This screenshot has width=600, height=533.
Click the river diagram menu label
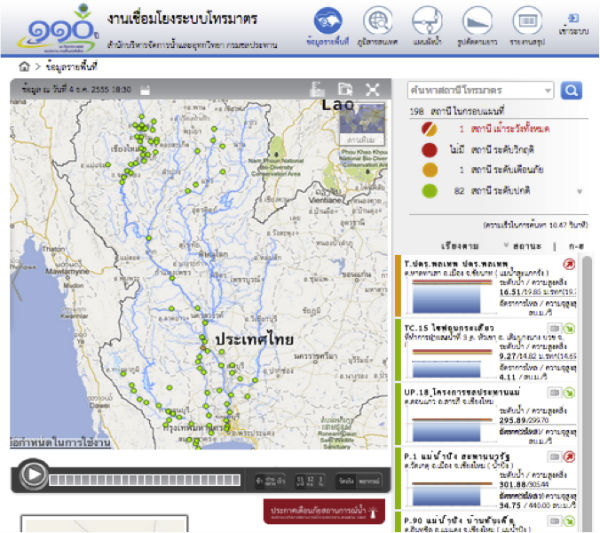(x=427, y=42)
